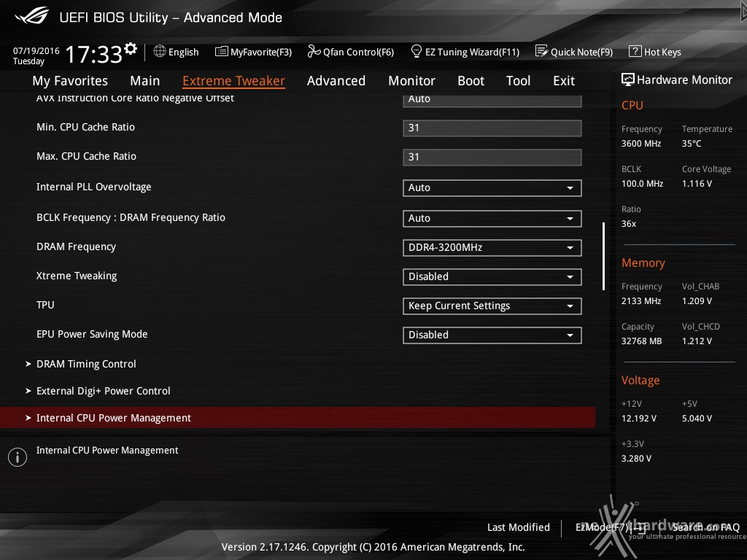747x560 pixels.
Task: Go to the Main tab
Action: point(145,81)
